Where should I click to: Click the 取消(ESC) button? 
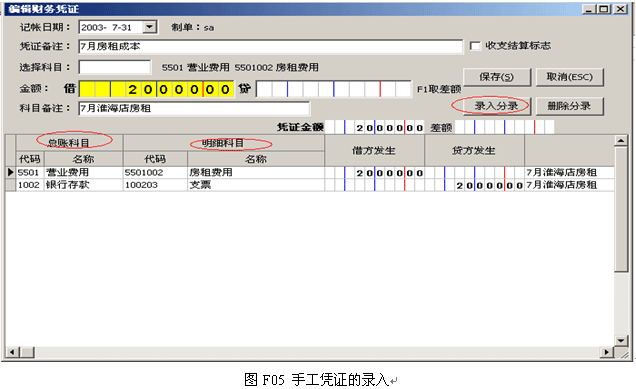click(569, 77)
